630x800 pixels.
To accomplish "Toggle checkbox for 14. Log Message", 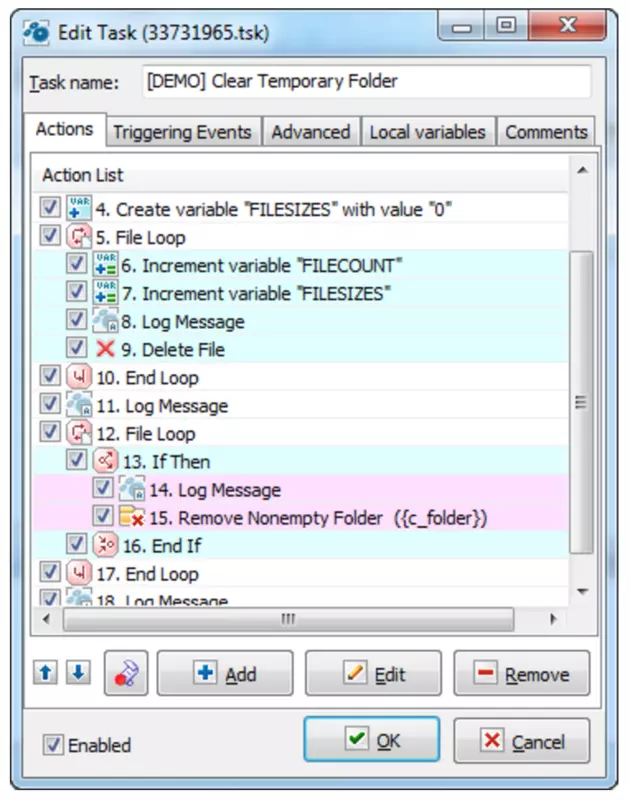I will click(103, 488).
